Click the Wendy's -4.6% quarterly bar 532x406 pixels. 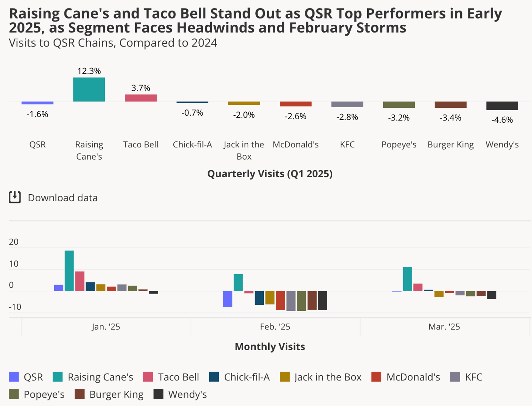point(502,106)
